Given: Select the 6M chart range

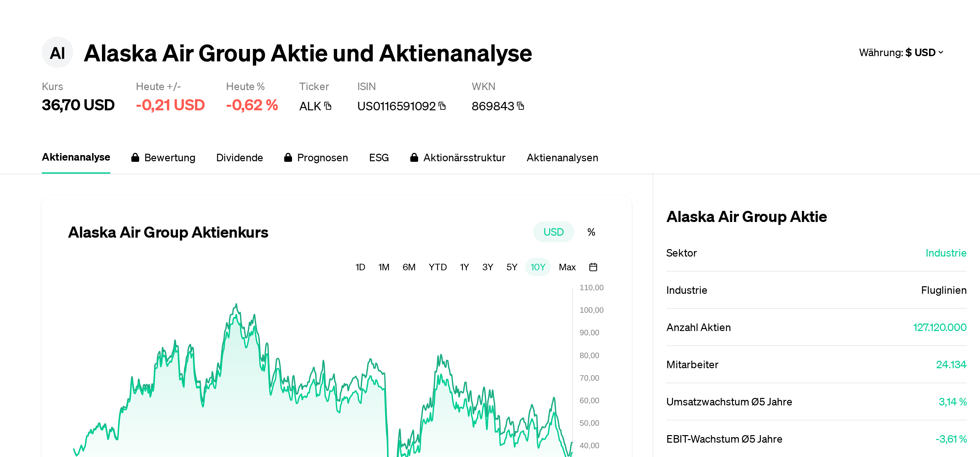Looking at the screenshot, I should point(409,267).
